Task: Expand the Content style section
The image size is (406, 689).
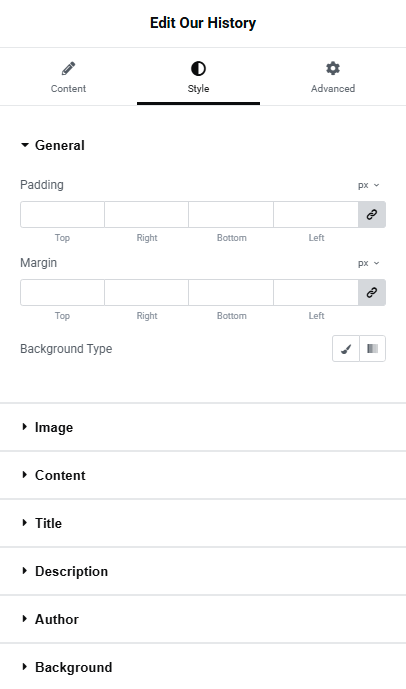Action: [x=203, y=475]
